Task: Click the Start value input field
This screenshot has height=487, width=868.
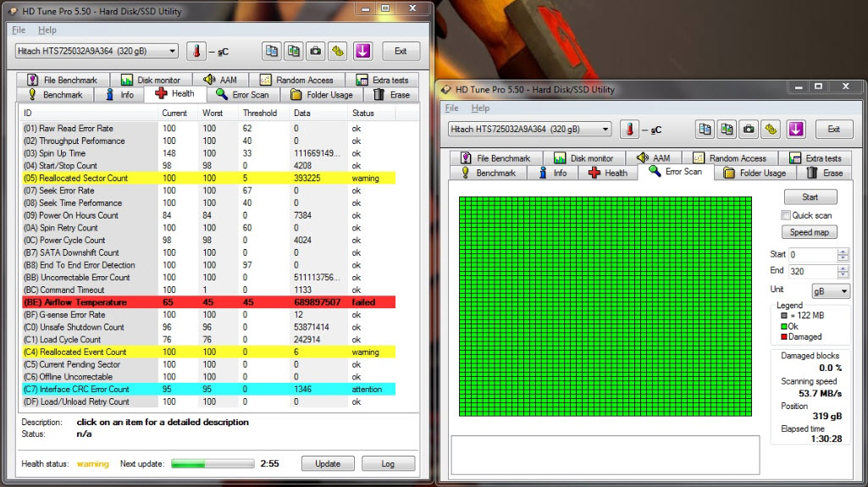Action: [813, 255]
